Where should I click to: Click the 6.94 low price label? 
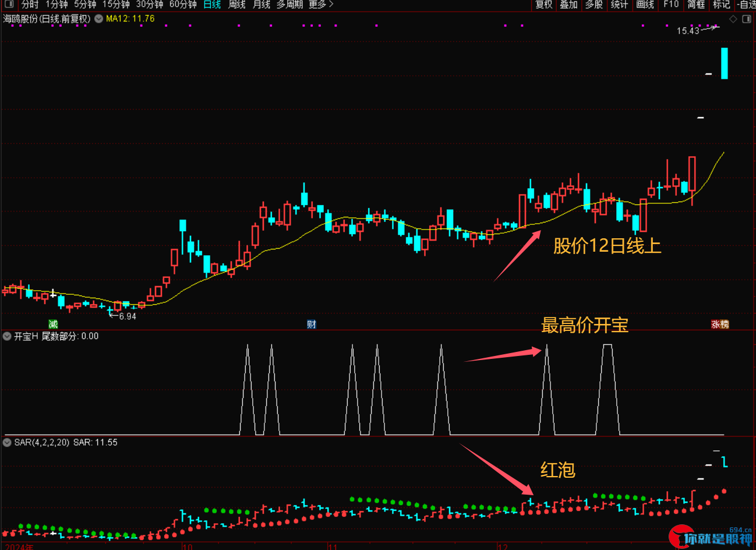coord(128,316)
